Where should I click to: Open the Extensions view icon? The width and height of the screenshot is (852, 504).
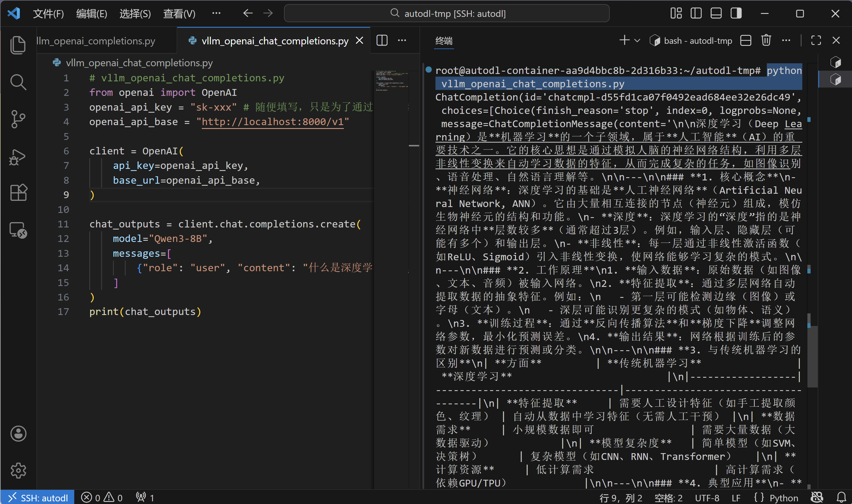click(x=18, y=193)
